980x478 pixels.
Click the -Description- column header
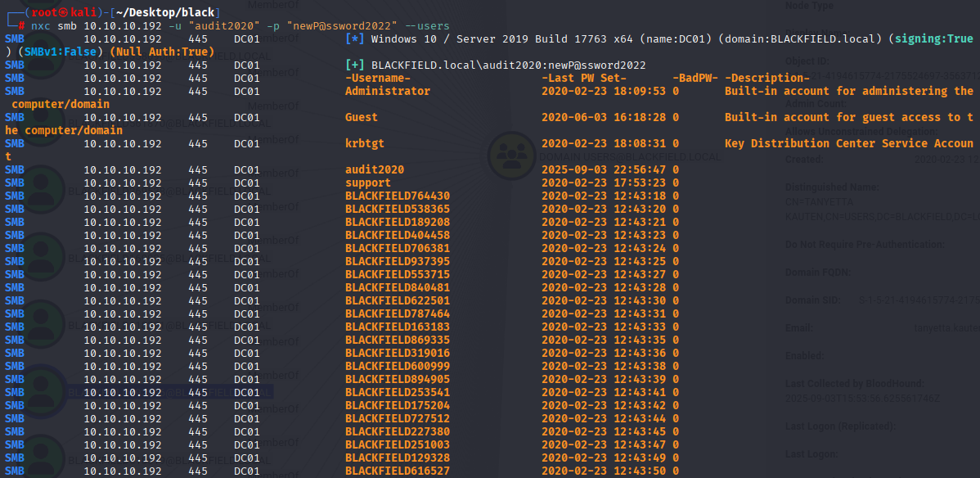(767, 79)
